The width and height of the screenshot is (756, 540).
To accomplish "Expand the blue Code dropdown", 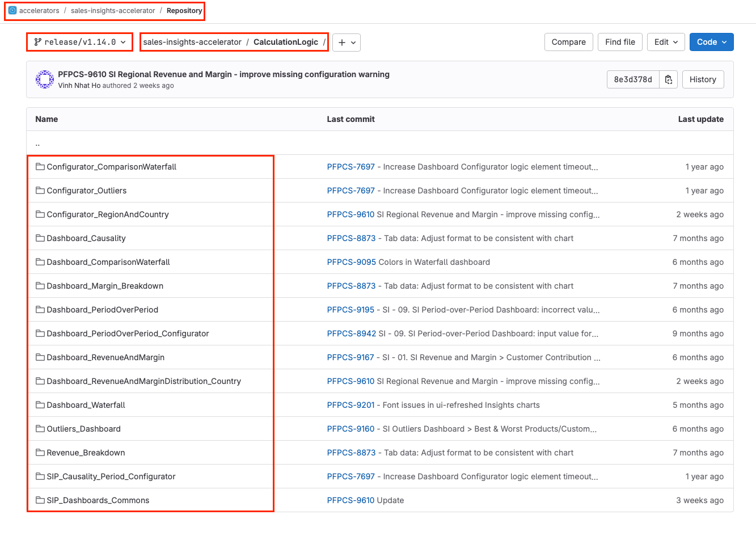I will click(711, 42).
